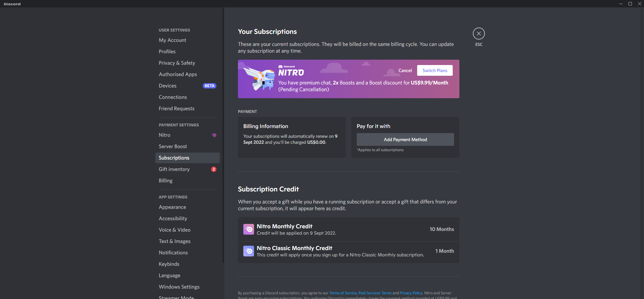Go to Voice & Video settings
Image resolution: width=644 pixels, height=299 pixels.
pos(187,230)
